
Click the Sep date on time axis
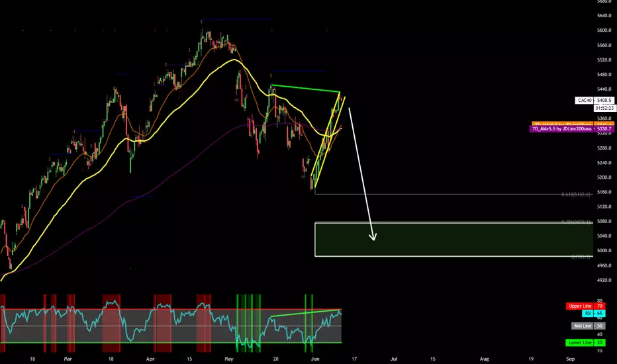(x=570, y=359)
